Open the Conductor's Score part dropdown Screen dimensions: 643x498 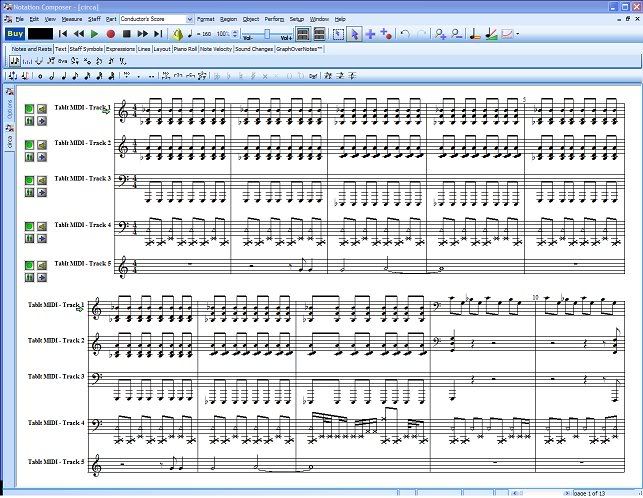189,19
